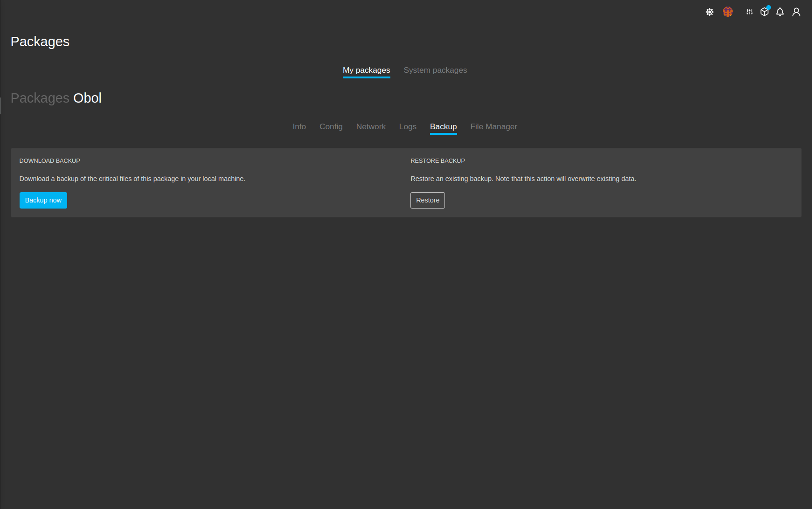
Task: Click the sidebar handle on left edge
Action: coord(0,105)
